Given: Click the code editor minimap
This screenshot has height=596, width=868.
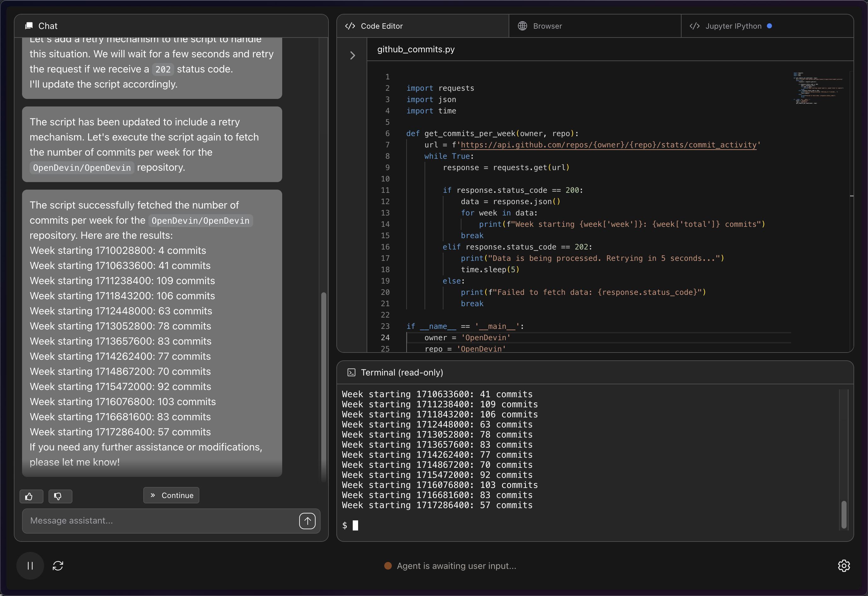Looking at the screenshot, I should (818, 88).
